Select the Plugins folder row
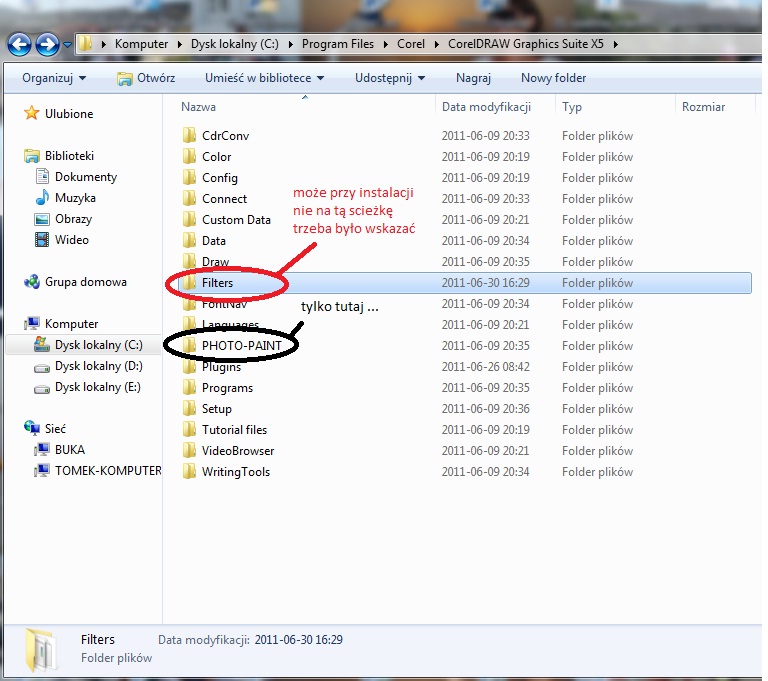The image size is (768, 681). (221, 367)
